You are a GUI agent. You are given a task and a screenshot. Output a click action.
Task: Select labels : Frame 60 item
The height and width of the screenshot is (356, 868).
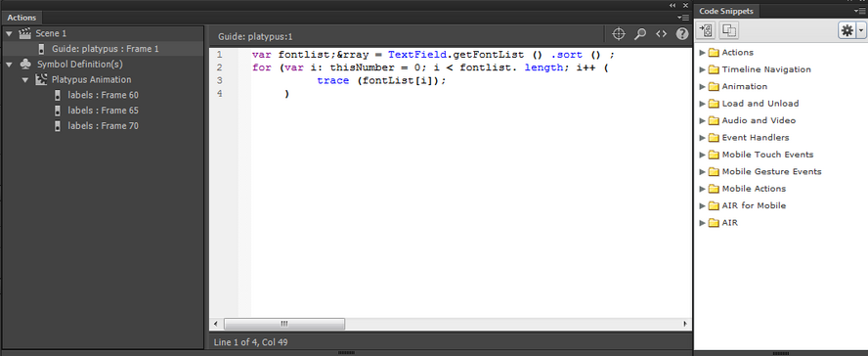(x=103, y=95)
